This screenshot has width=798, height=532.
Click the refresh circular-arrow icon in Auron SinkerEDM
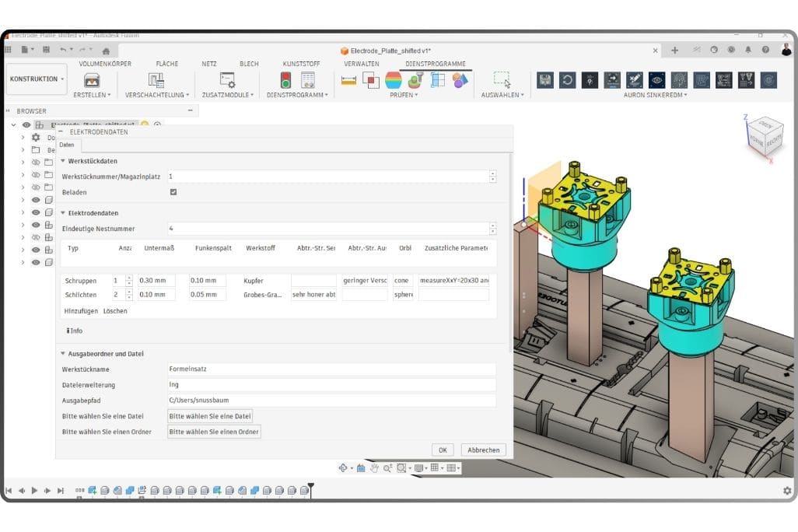pyautogui.click(x=568, y=80)
